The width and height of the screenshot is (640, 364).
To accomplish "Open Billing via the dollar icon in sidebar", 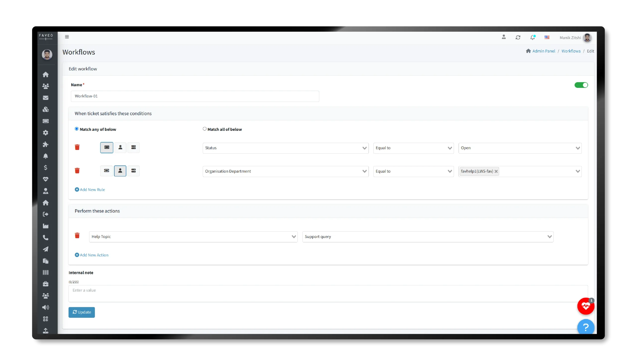I will point(46,167).
